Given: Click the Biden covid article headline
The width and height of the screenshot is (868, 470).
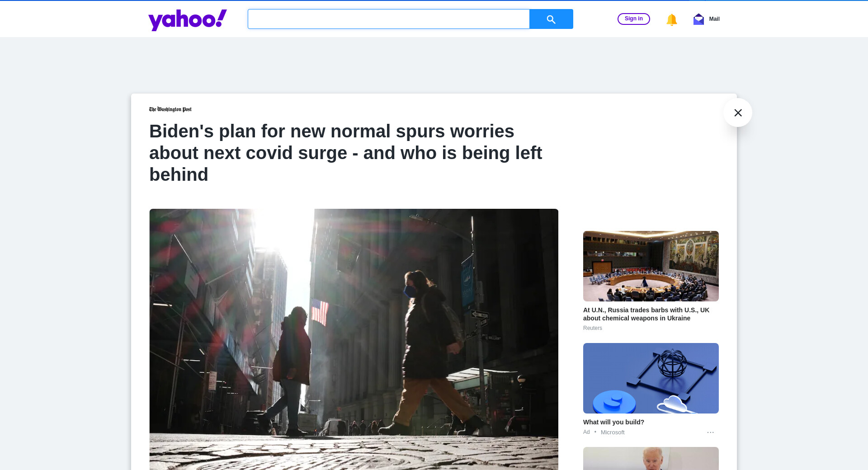Looking at the screenshot, I should point(346,153).
